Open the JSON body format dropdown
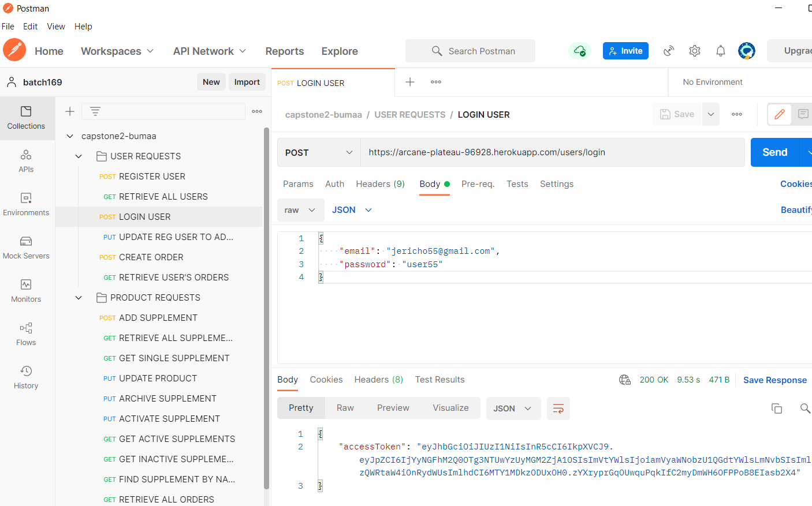 coord(352,210)
